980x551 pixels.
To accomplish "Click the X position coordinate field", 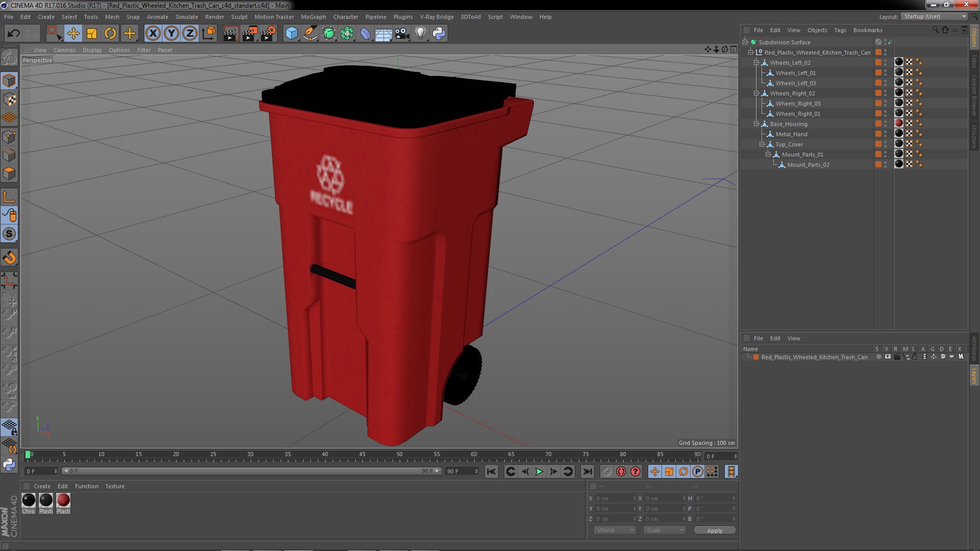I will point(615,498).
